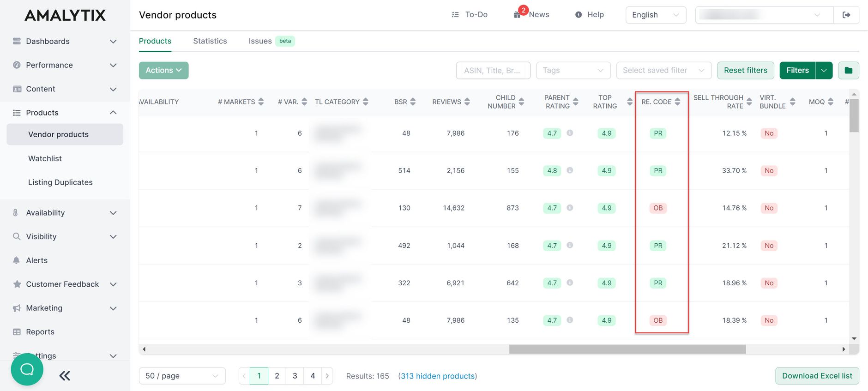The height and width of the screenshot is (391, 868).
Task: Sort by TL CATEGORY column arrows
Action: coord(366,102)
